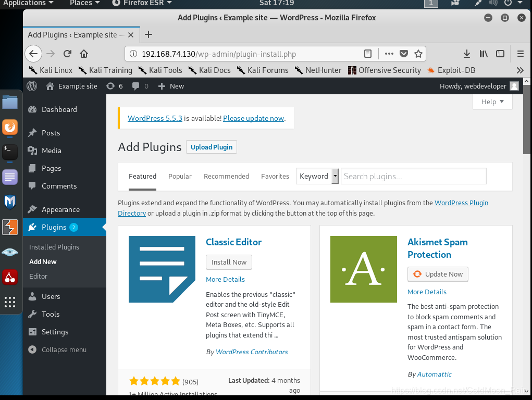Viewport: 532px width, 400px height.
Task: Save page to Pocket icon
Action: [404, 54]
